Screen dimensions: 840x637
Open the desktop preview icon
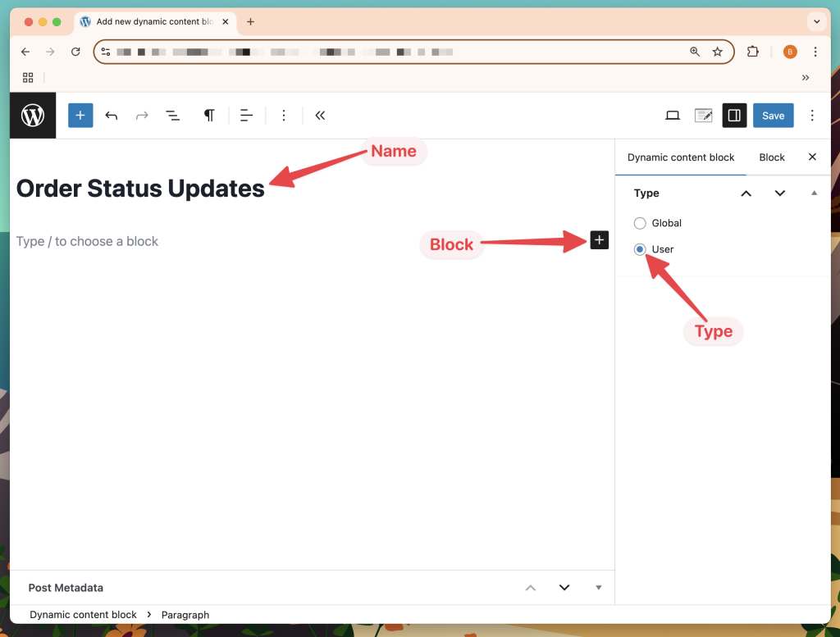[x=672, y=115]
